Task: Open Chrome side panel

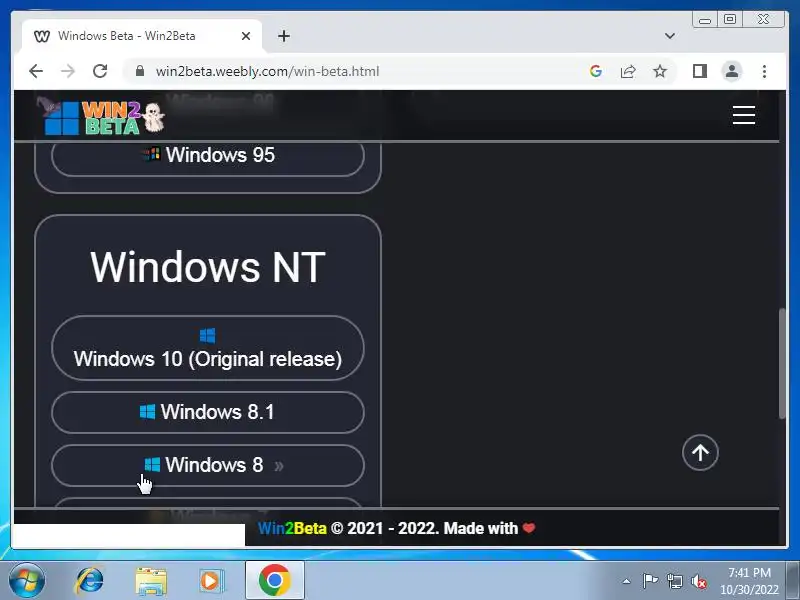Action: (x=699, y=71)
